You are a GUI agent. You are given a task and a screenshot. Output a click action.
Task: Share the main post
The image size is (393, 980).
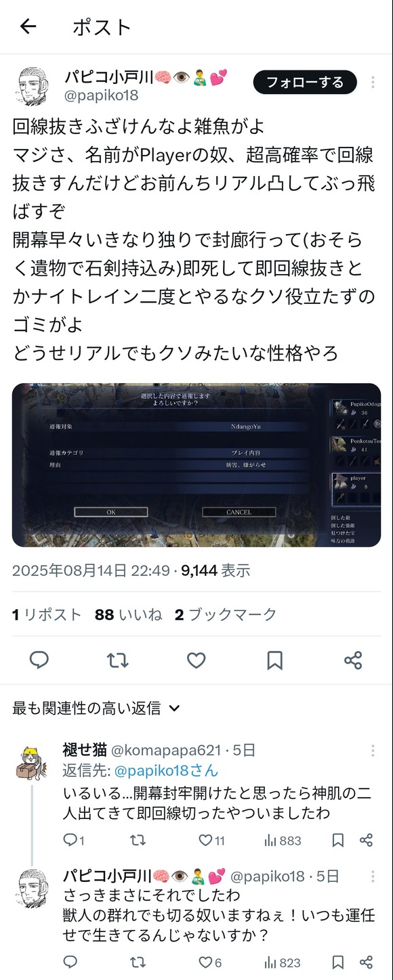coord(353,660)
